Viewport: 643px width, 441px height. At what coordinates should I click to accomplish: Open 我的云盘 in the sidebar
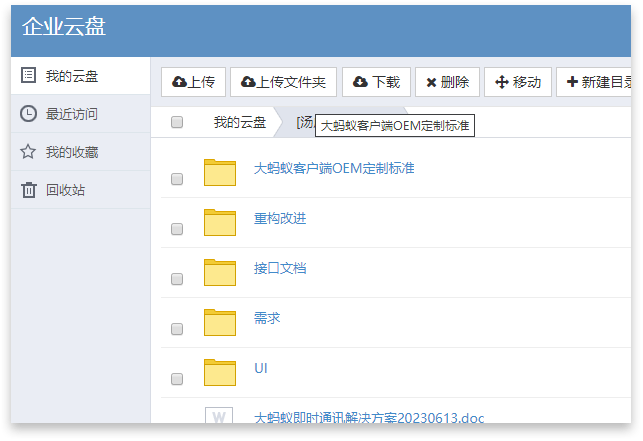coord(72,76)
